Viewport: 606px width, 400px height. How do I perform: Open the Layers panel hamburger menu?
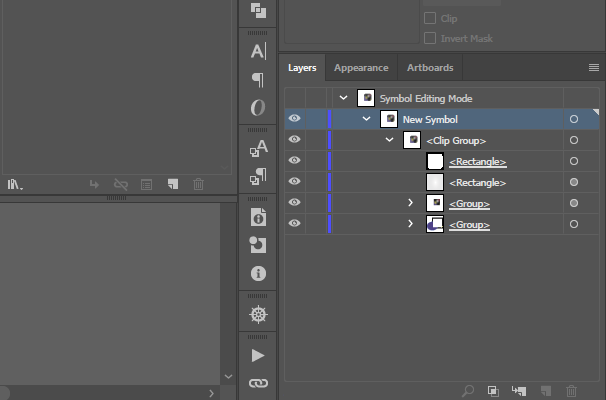point(594,68)
